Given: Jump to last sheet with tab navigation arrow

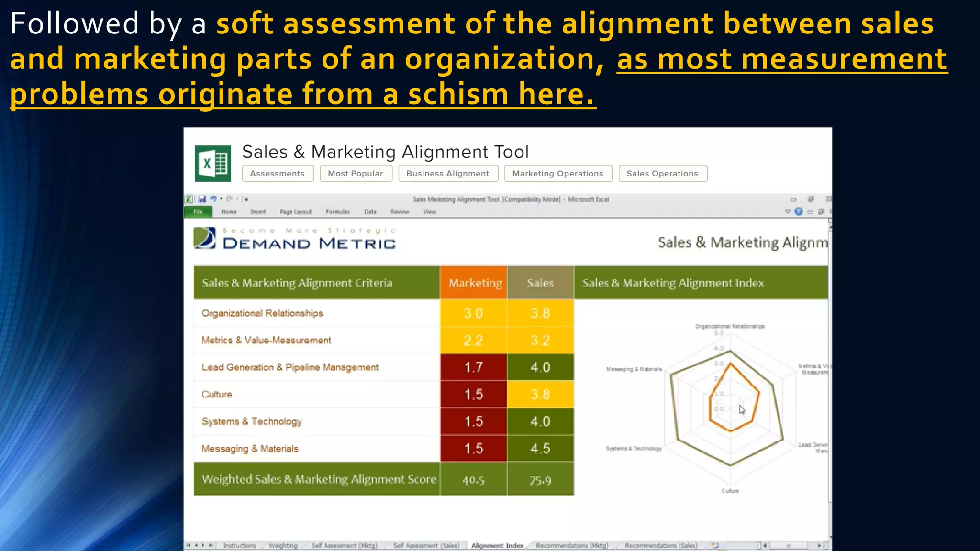Looking at the screenshot, I should coord(211,545).
